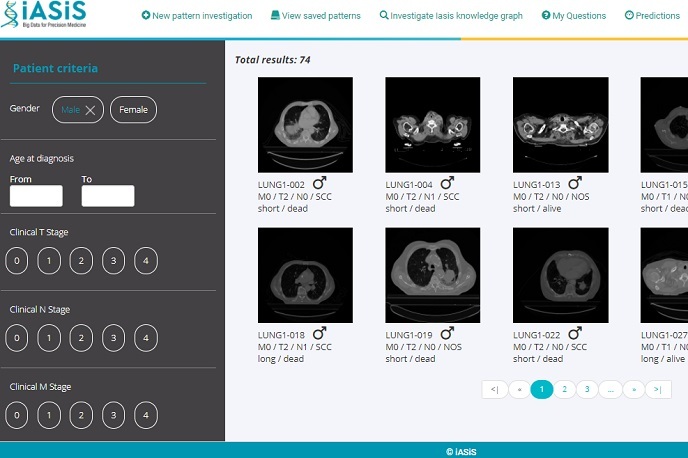Select Clinical T Stage 2

(x=81, y=261)
